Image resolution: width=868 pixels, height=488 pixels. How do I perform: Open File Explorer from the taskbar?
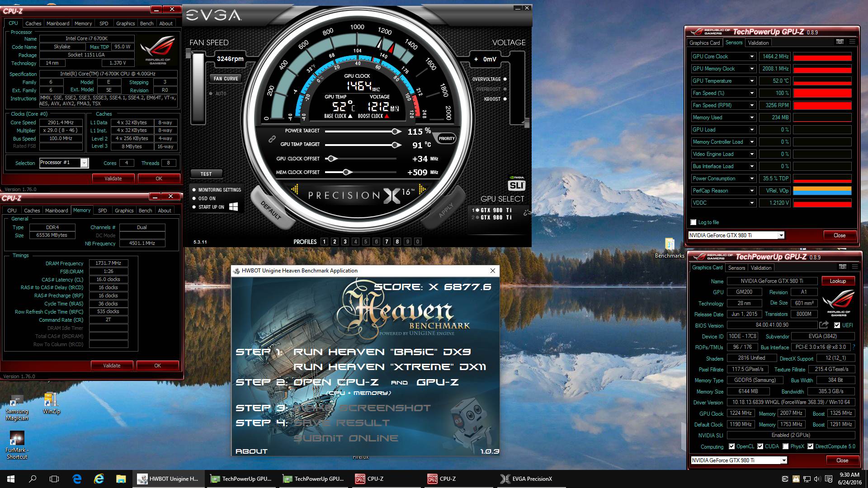pos(121,479)
